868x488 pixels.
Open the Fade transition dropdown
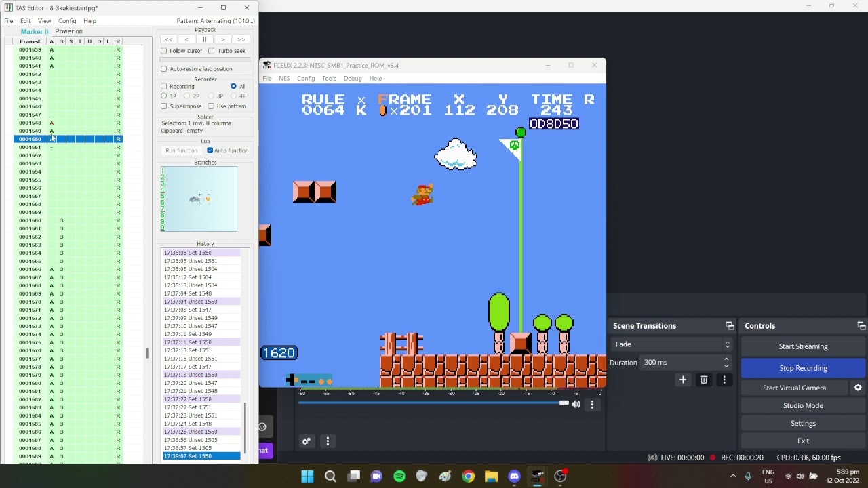coord(671,344)
